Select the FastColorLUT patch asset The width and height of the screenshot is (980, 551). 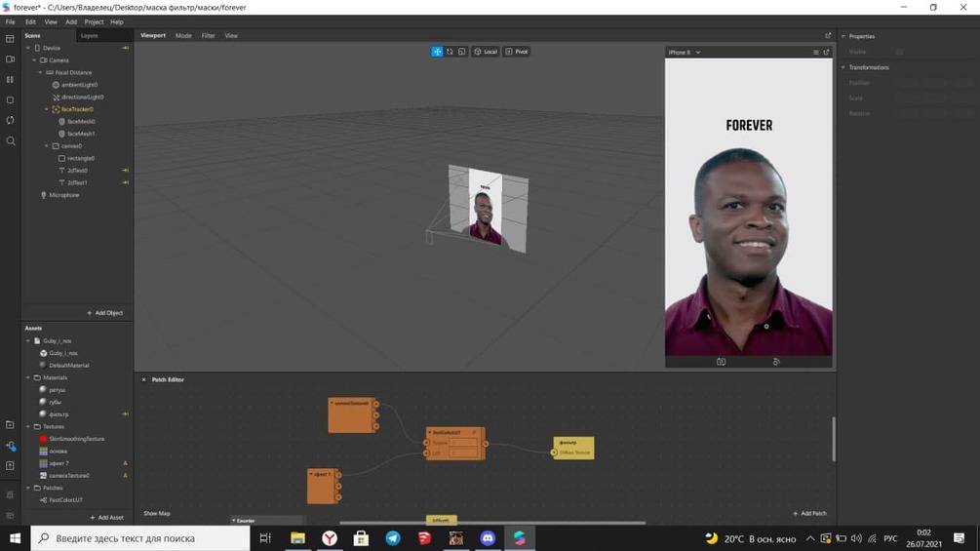(x=65, y=500)
